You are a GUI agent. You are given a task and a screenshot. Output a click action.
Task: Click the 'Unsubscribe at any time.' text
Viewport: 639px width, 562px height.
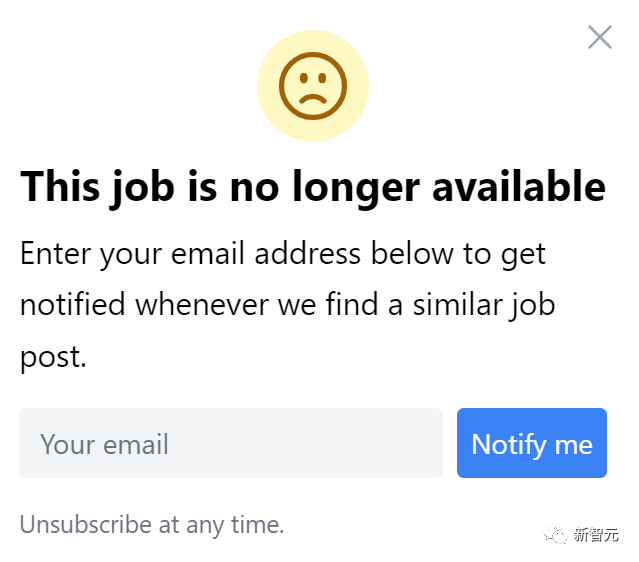coord(152,524)
